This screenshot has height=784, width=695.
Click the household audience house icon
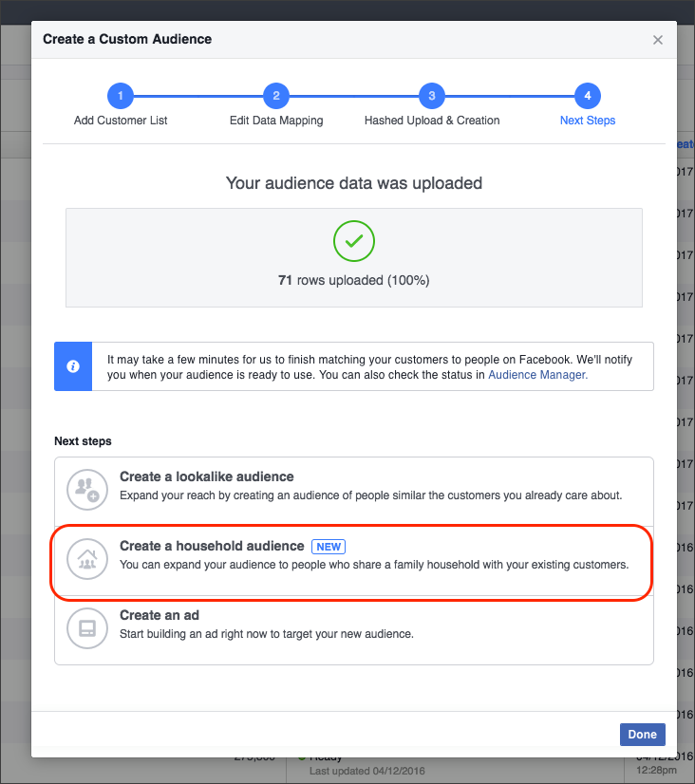tap(86, 558)
